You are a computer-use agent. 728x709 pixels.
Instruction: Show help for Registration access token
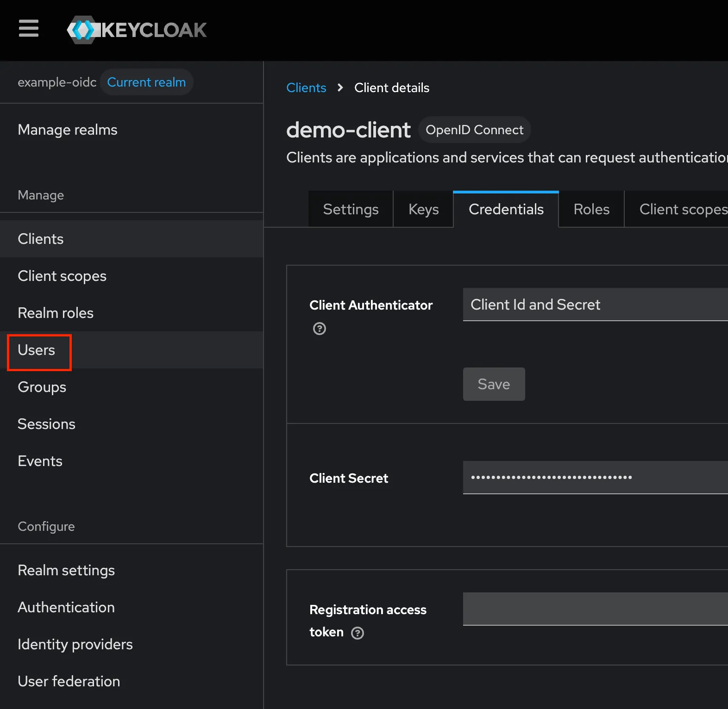[358, 633]
